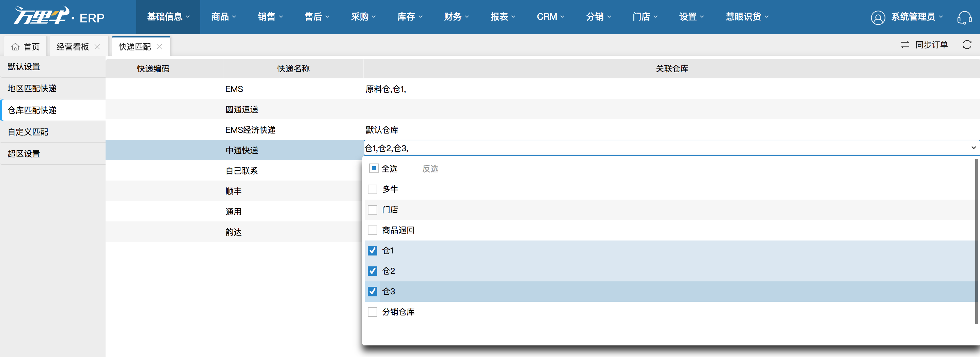This screenshot has height=357, width=980.
Task: Open the customer service headset icon
Action: point(964,17)
